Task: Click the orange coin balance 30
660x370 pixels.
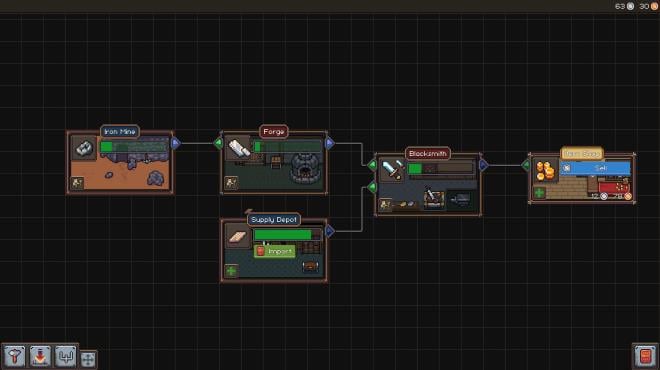Action: tap(649, 6)
